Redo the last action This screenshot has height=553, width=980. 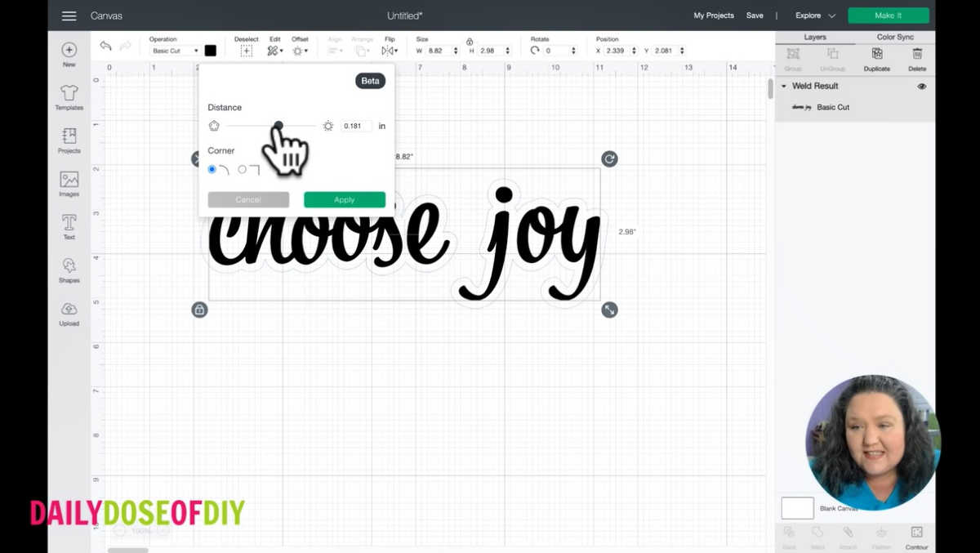tap(125, 46)
